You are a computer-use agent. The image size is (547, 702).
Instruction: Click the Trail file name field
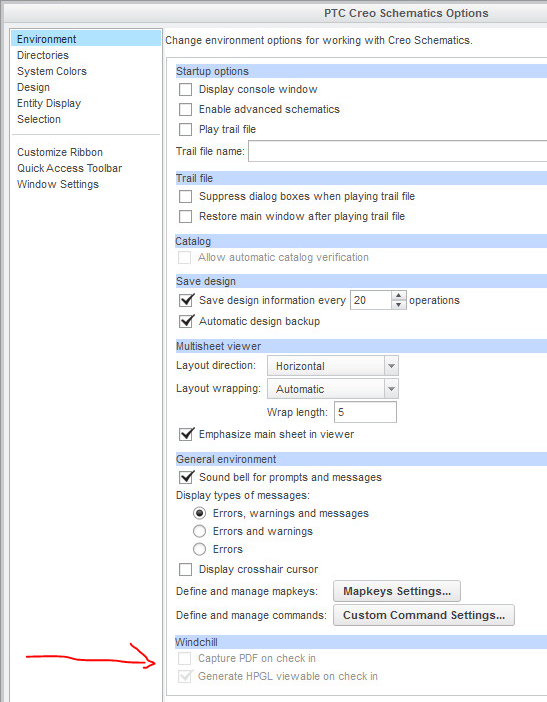[x=397, y=151]
